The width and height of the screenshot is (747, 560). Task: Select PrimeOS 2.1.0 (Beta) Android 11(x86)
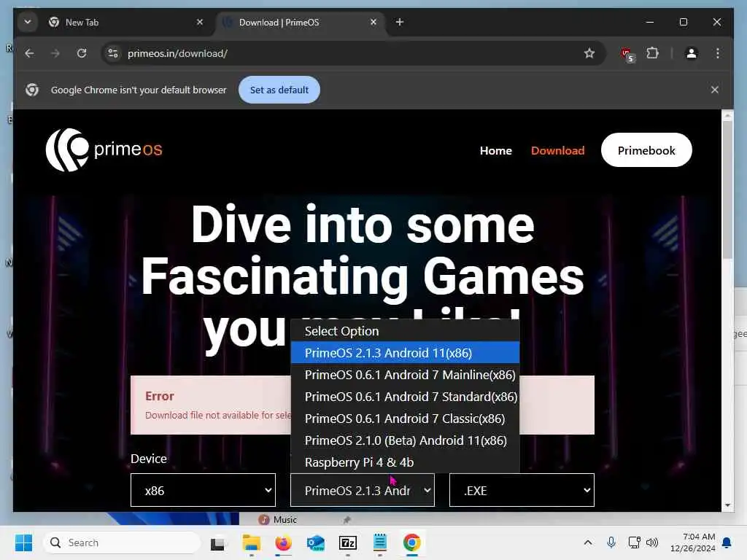click(x=405, y=440)
